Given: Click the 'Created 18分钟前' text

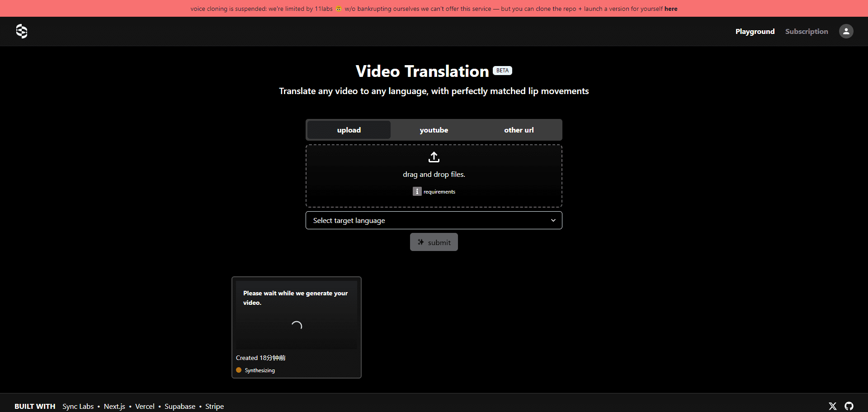Looking at the screenshot, I should point(261,358).
